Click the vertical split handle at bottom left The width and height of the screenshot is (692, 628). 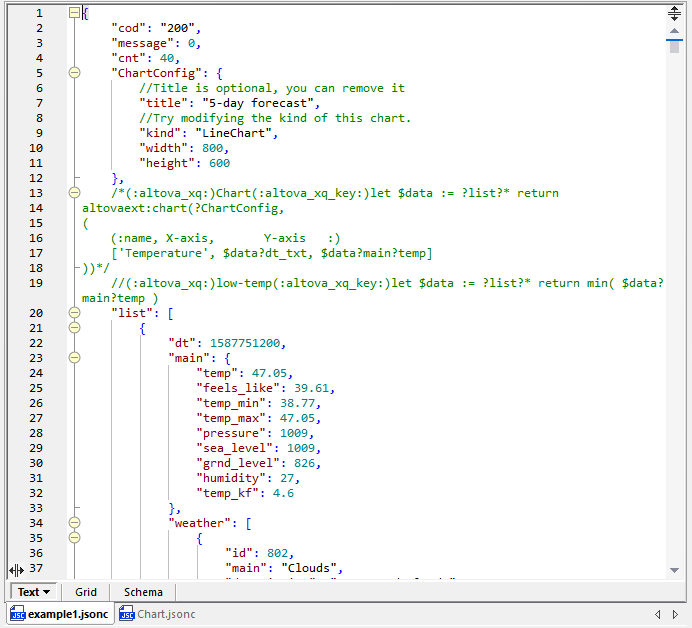point(16,568)
